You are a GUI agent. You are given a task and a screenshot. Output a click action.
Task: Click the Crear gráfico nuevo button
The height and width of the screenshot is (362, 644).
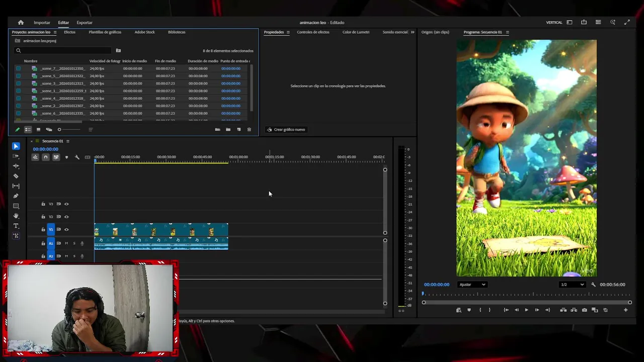pos(286,130)
